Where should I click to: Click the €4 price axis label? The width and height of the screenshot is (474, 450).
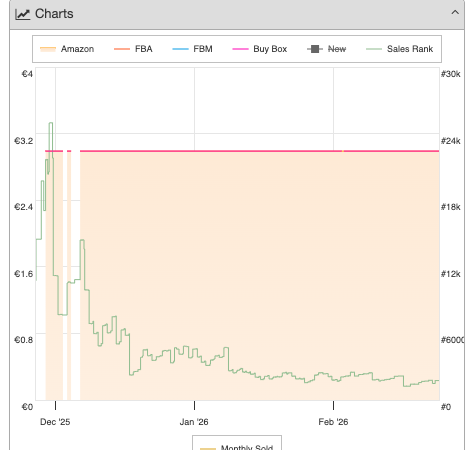pos(27,74)
